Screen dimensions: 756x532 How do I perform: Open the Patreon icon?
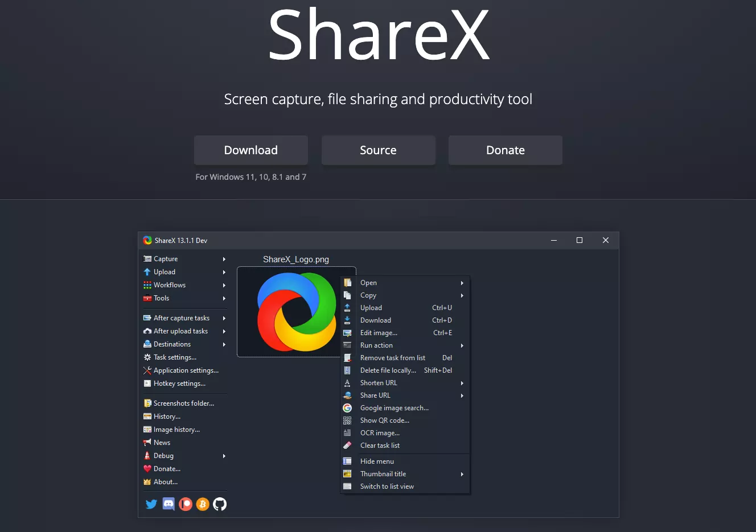pos(186,504)
